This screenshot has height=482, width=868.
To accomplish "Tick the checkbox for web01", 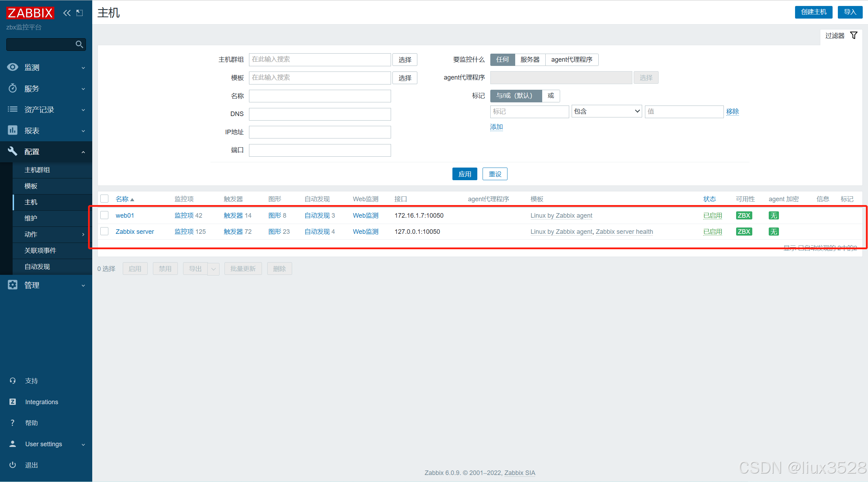I will pyautogui.click(x=105, y=215).
